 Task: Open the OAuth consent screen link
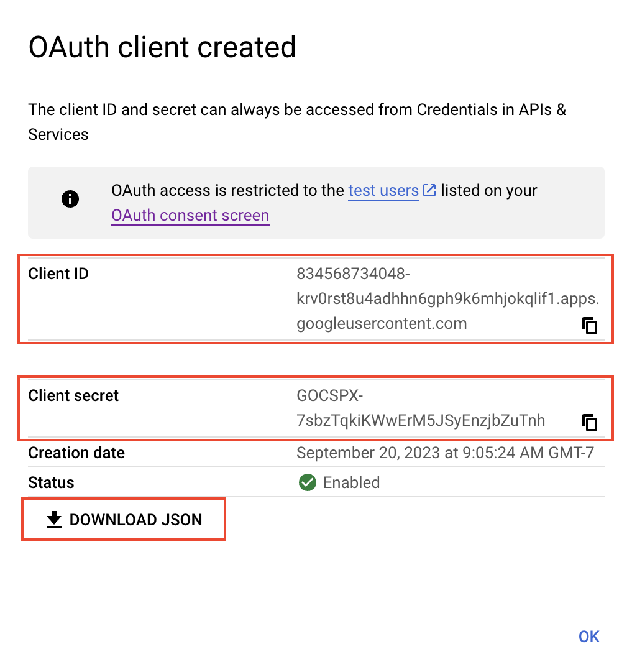point(190,215)
